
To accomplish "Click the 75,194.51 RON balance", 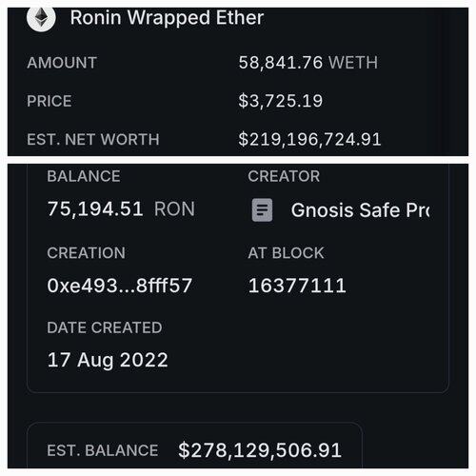I will 121,209.
